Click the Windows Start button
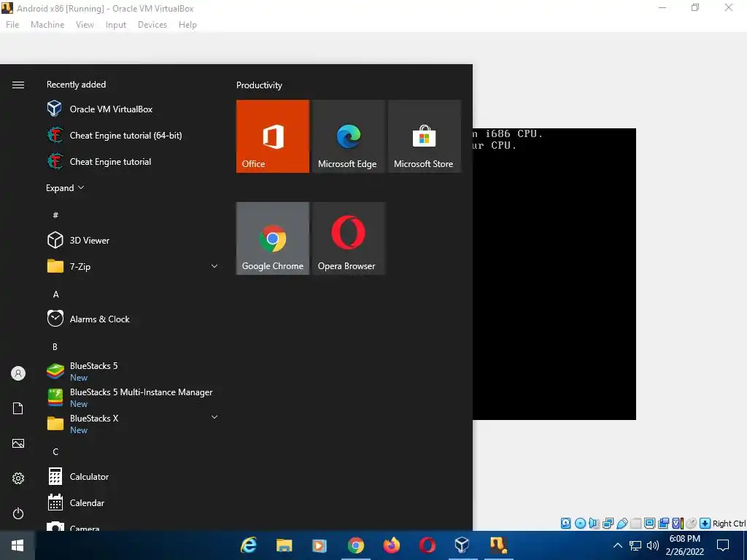 tap(18, 545)
